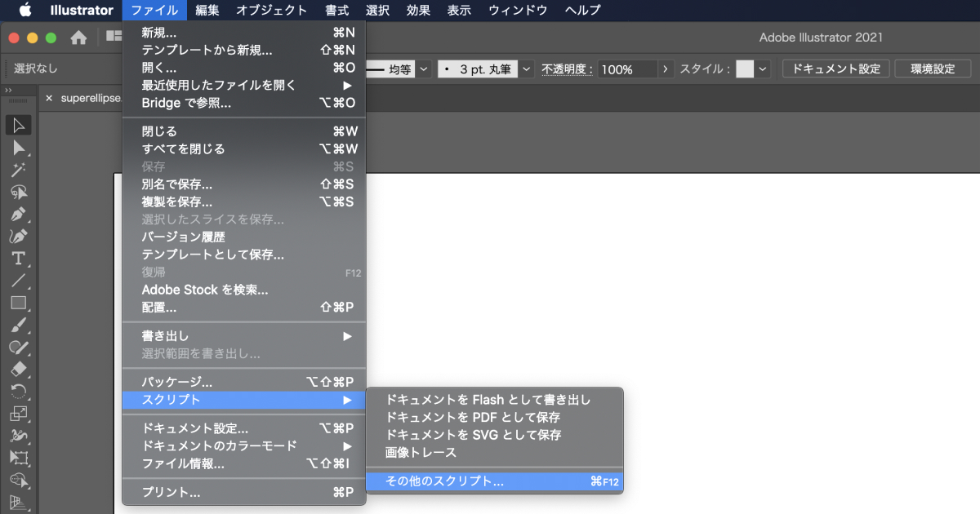Select the Shaper tool
Viewport: 980px width, 514px height.
tap(19, 347)
